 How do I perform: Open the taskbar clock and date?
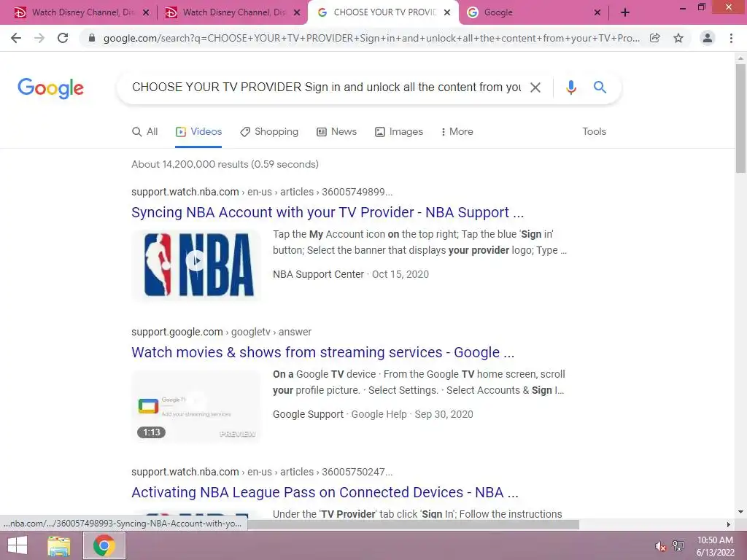715,546
